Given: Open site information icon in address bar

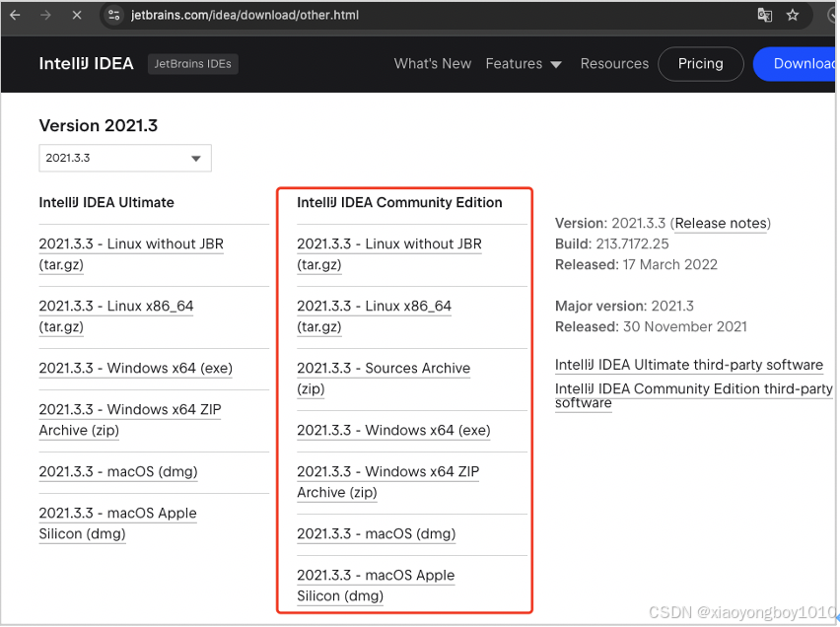Looking at the screenshot, I should click(x=113, y=15).
